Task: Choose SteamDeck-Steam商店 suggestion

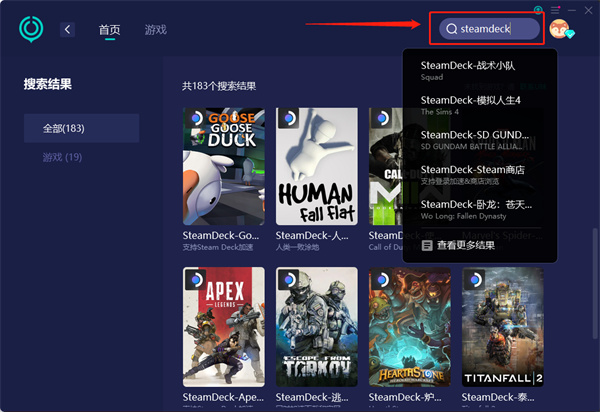Action: (x=480, y=175)
